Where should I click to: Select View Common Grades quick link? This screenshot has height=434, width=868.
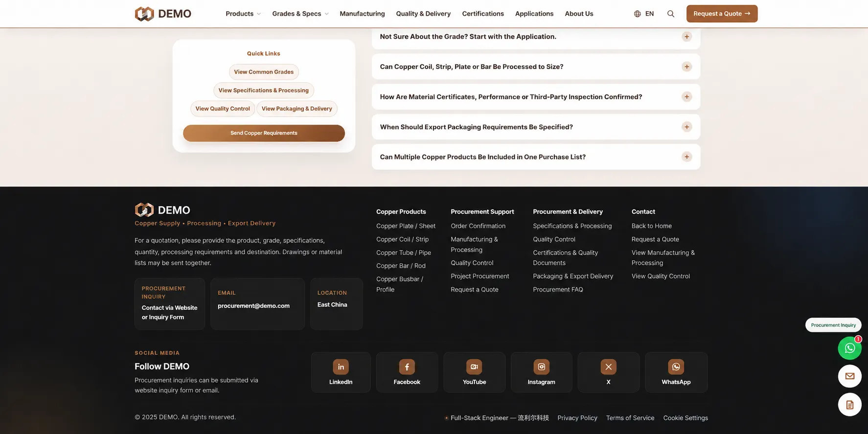[264, 72]
